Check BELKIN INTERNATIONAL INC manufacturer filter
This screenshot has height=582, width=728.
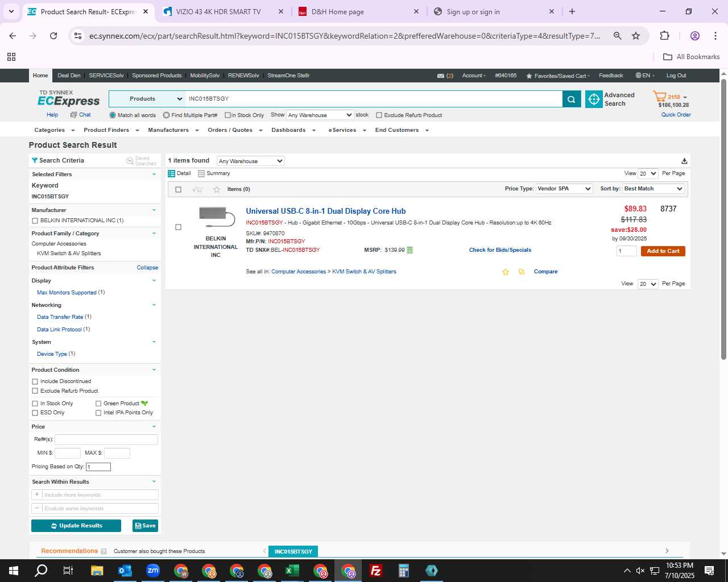coord(35,221)
